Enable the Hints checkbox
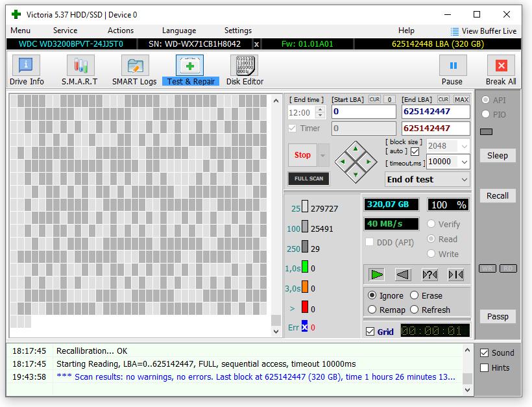The height and width of the screenshot is (407, 532). tap(484, 368)
